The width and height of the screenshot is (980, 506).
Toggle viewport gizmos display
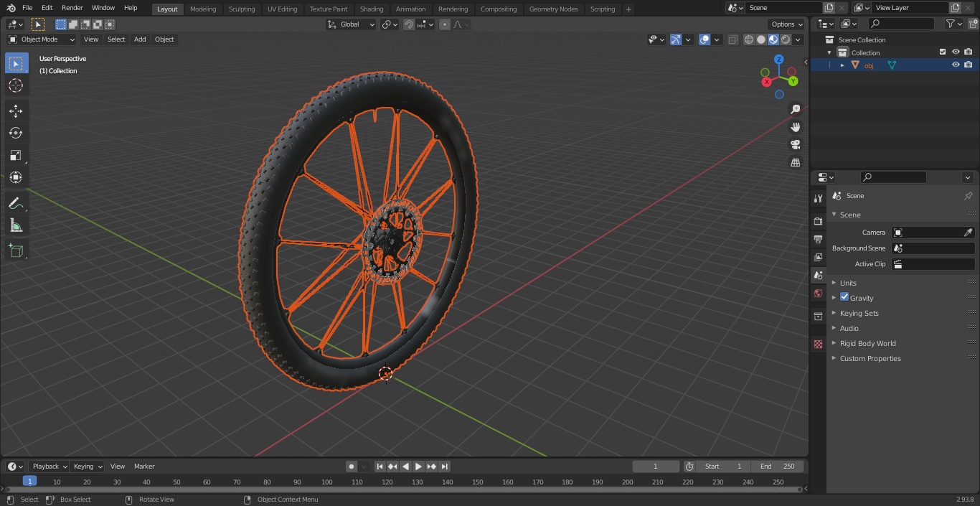coord(676,39)
